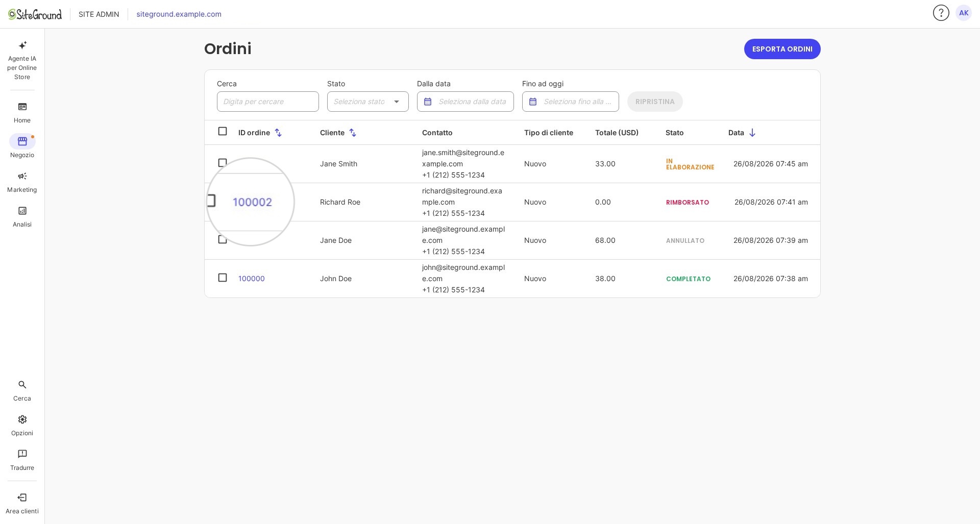The height and width of the screenshot is (524, 980).
Task: Click the SITE ADMIN label
Action: [x=99, y=14]
